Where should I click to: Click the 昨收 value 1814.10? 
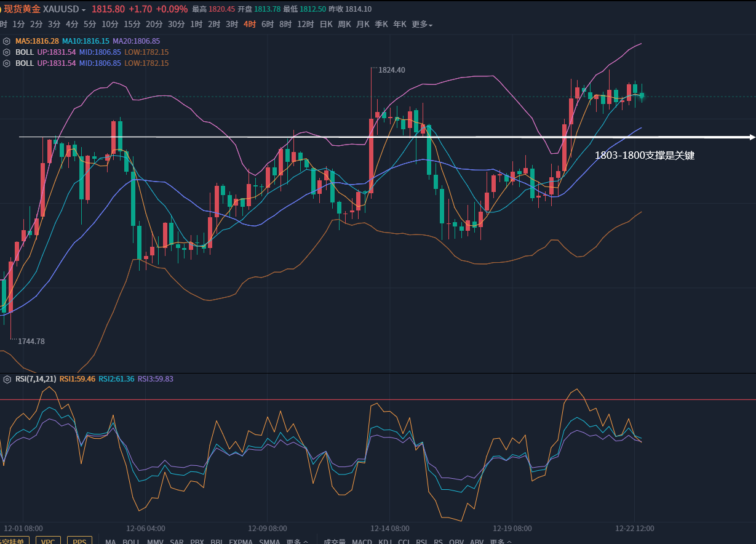point(359,10)
